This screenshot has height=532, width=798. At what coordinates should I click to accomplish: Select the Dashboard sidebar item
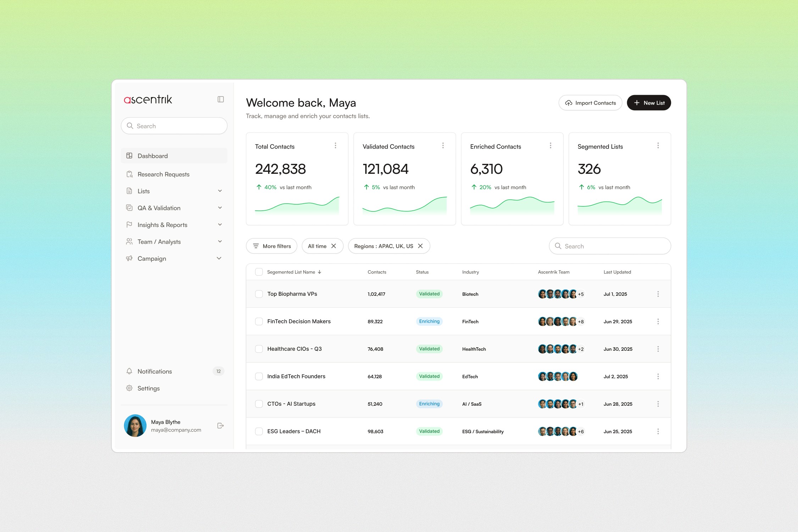pos(153,156)
